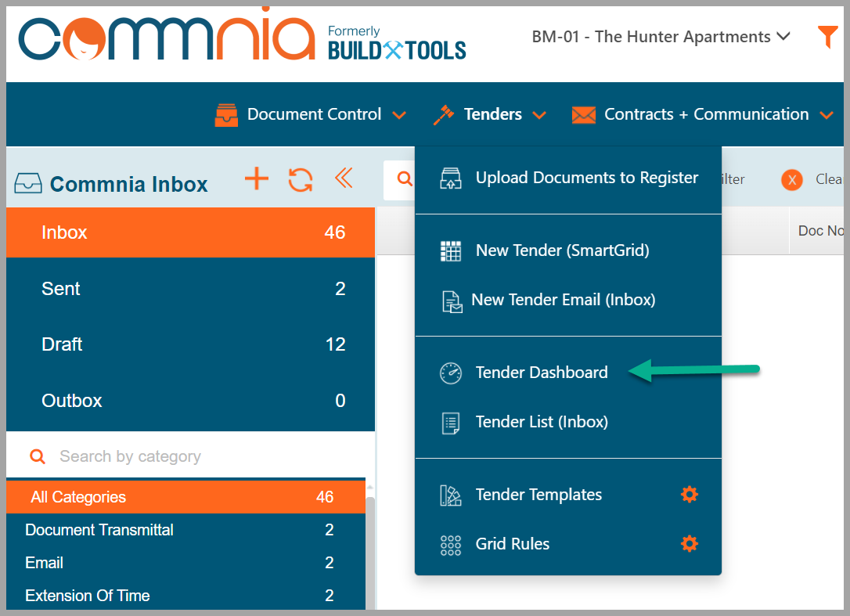Click the category search magnifier icon
850x616 pixels.
tap(38, 456)
